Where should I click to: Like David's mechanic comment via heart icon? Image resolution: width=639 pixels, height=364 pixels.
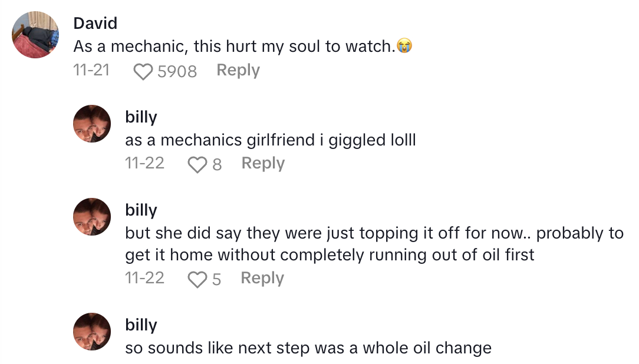(x=142, y=70)
